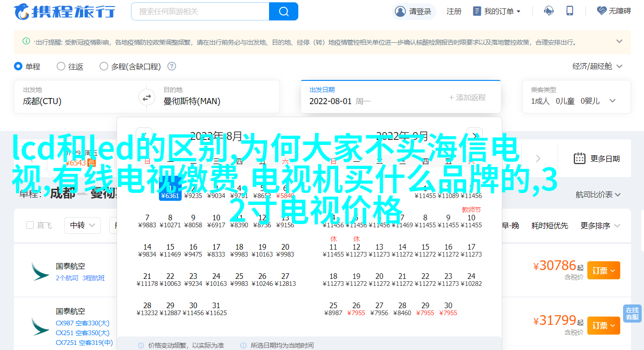Select August 17 priced ¥8333
Image resolution: width=644 pixels, height=350 pixels.
click(216, 250)
